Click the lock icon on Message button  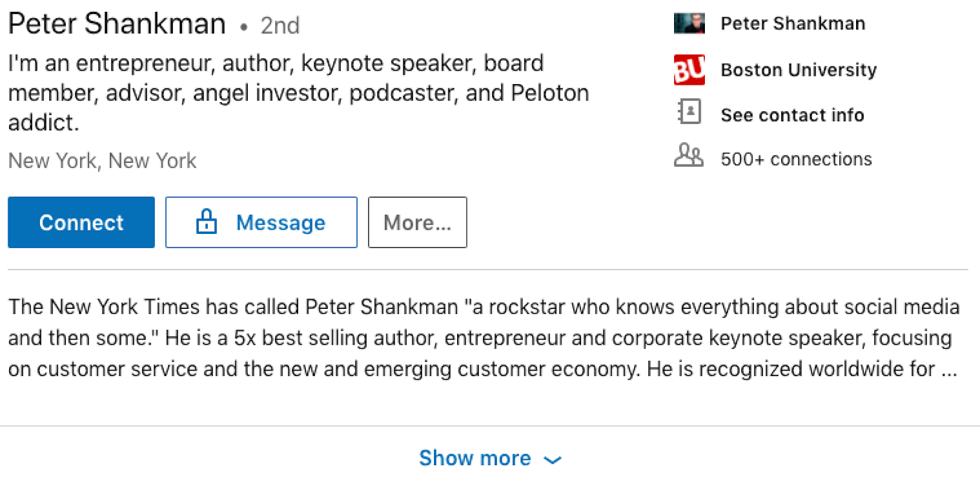click(x=206, y=222)
